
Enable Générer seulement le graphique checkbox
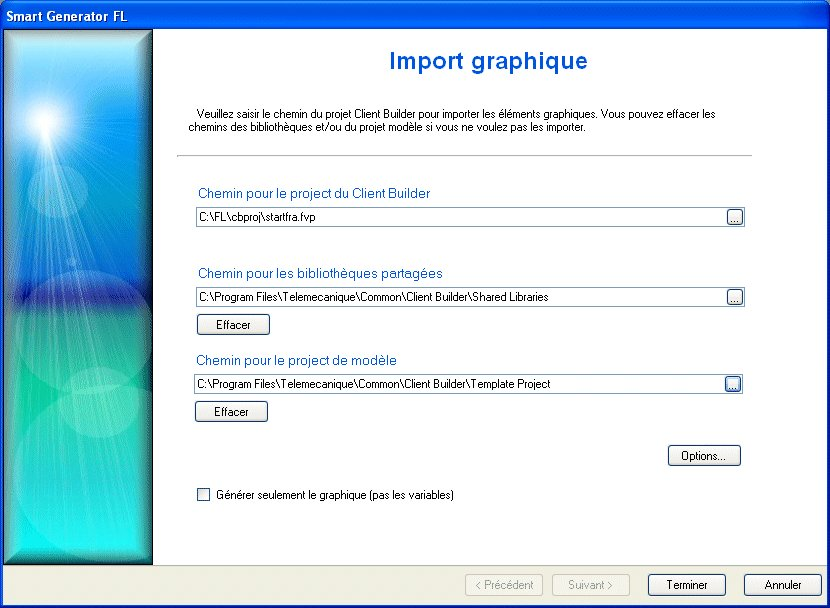(x=203, y=495)
